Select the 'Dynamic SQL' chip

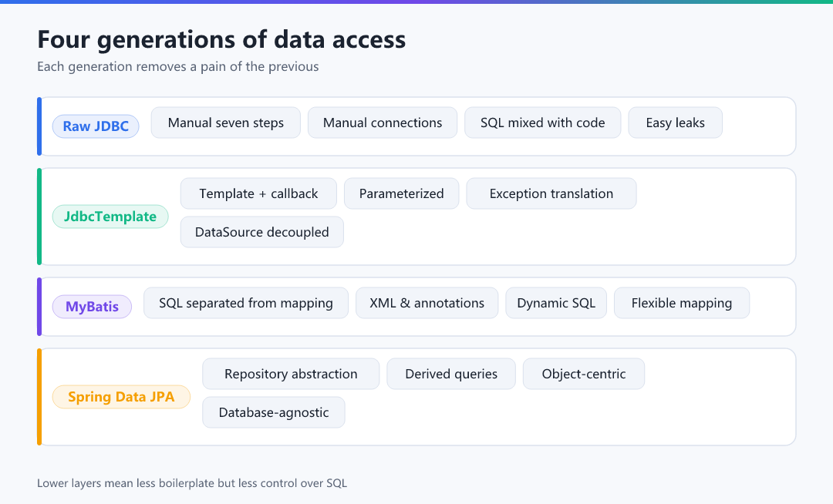(556, 303)
